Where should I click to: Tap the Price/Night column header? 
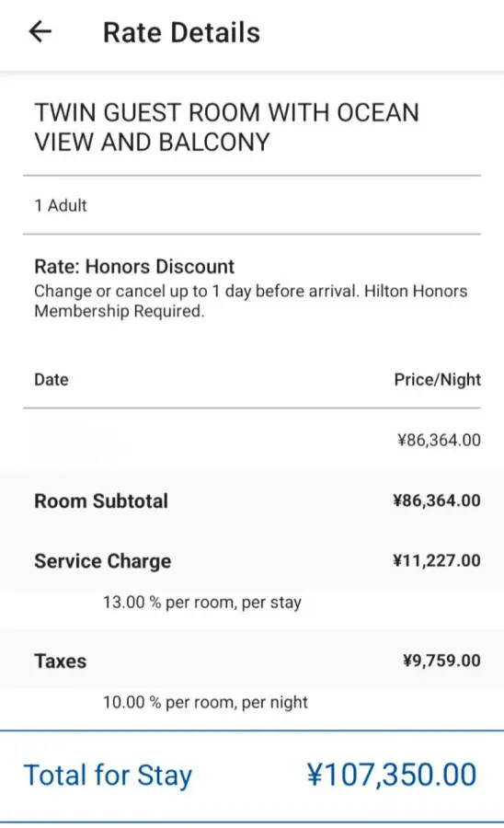tap(438, 380)
